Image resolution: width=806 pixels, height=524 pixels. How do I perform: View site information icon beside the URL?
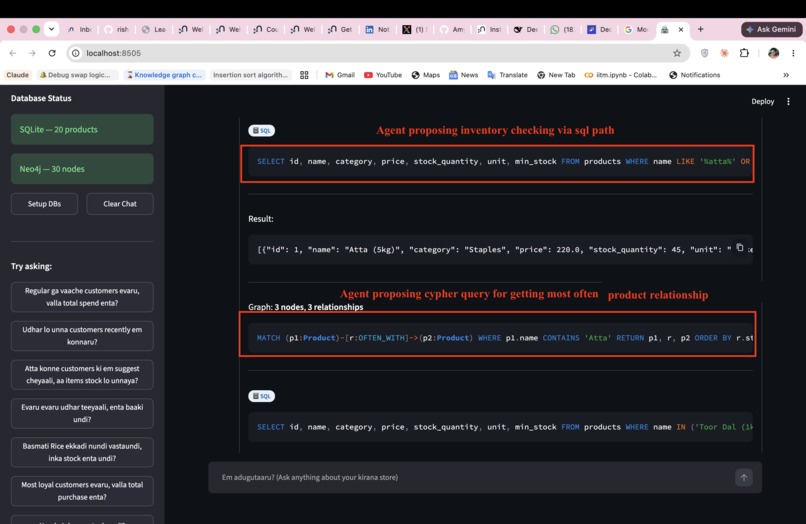coord(76,53)
